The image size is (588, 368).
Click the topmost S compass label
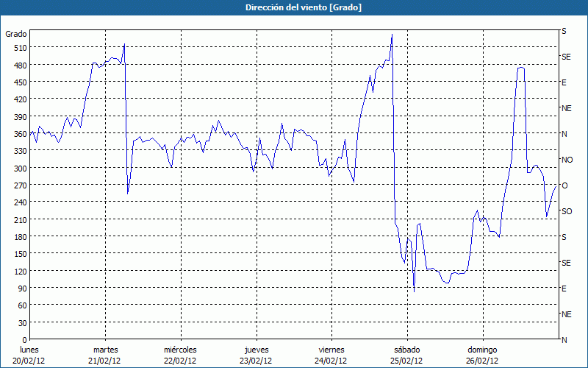[564, 31]
